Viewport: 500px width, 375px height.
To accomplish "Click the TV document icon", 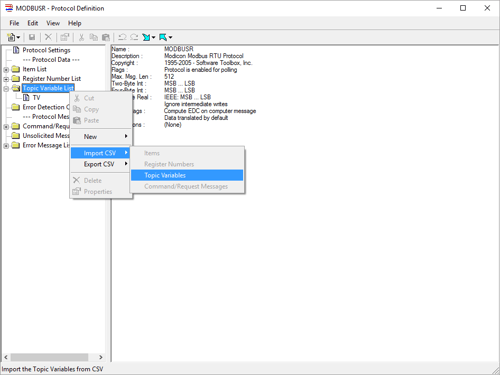I will point(26,97).
